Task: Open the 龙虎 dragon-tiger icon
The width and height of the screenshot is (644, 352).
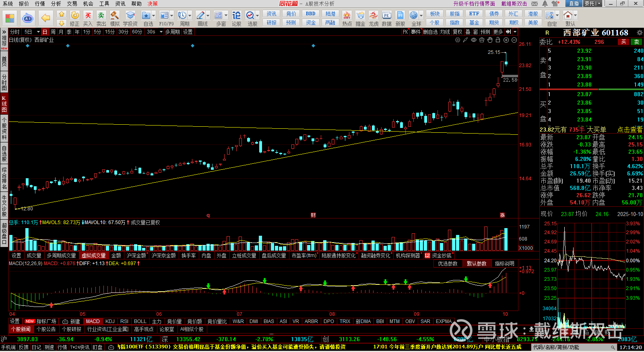Action: [374, 18]
